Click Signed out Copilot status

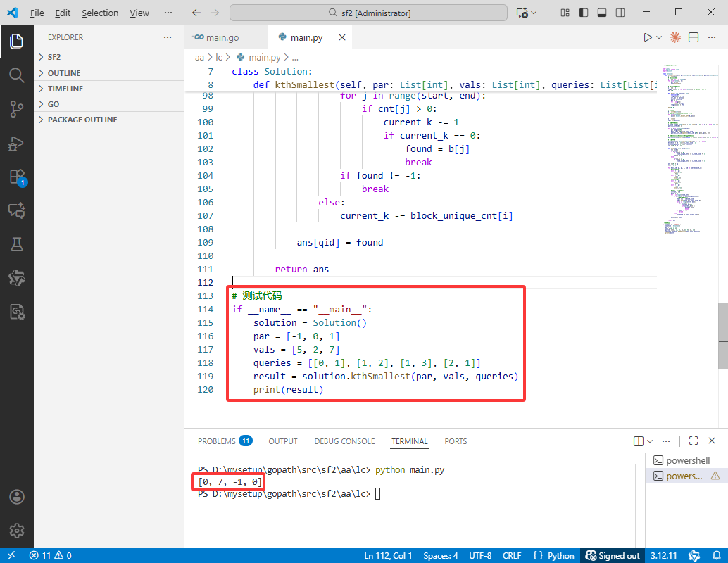click(x=613, y=555)
